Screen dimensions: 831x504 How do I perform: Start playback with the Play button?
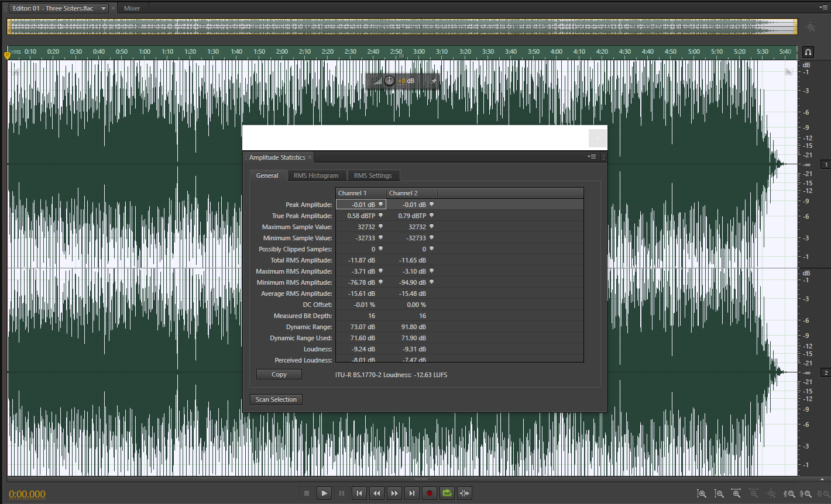click(324, 493)
